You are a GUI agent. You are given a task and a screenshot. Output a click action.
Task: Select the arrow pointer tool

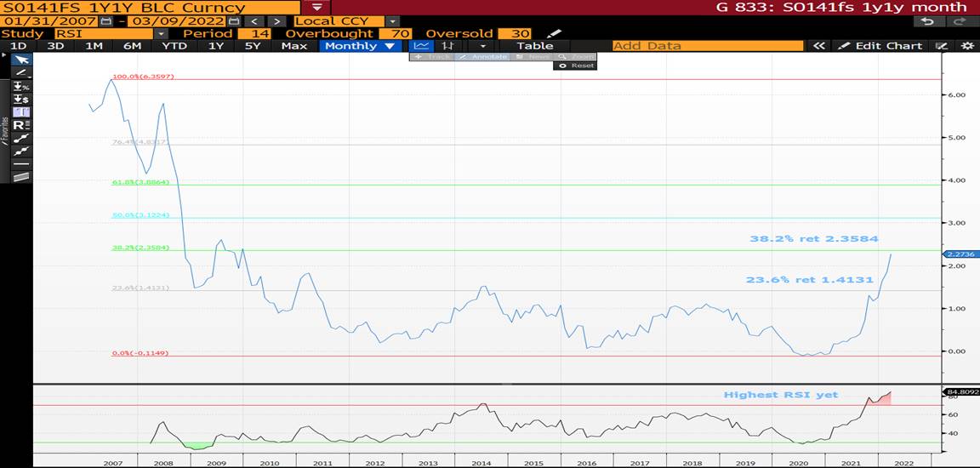(22, 60)
